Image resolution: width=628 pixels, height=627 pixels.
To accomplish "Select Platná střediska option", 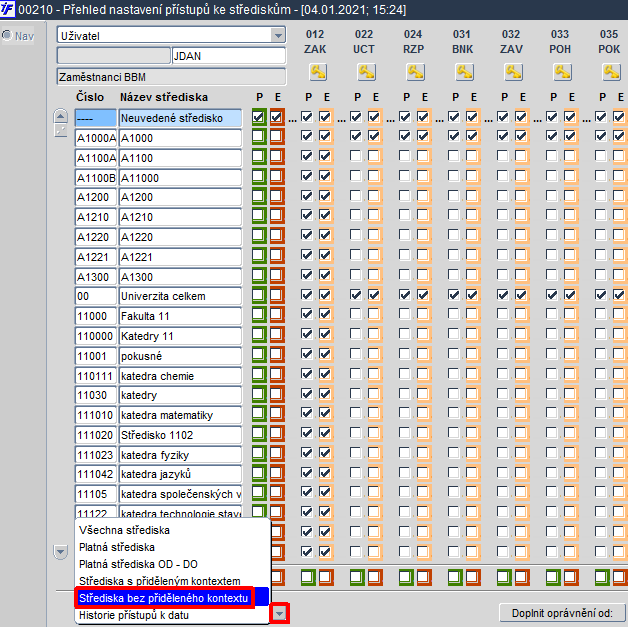I will [x=117, y=547].
